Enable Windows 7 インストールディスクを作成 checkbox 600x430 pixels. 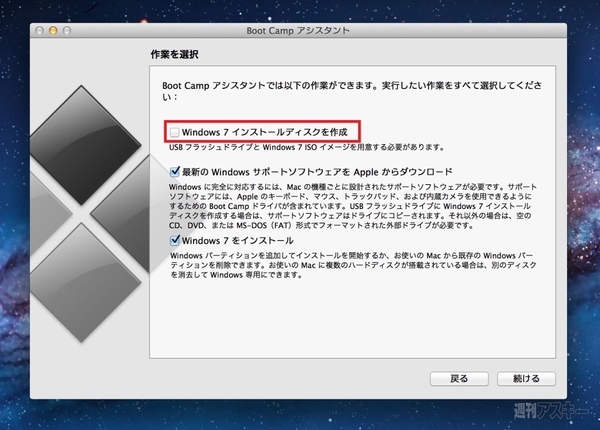174,132
